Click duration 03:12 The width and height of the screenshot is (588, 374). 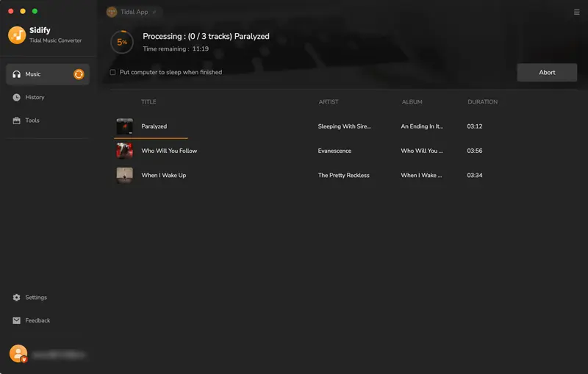[474, 126]
